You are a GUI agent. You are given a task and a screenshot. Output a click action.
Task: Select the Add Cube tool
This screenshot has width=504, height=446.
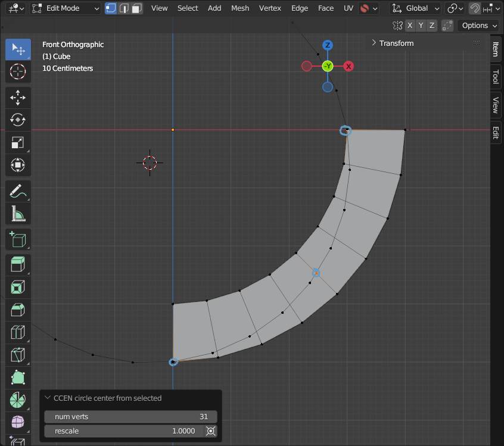pyautogui.click(x=18, y=239)
